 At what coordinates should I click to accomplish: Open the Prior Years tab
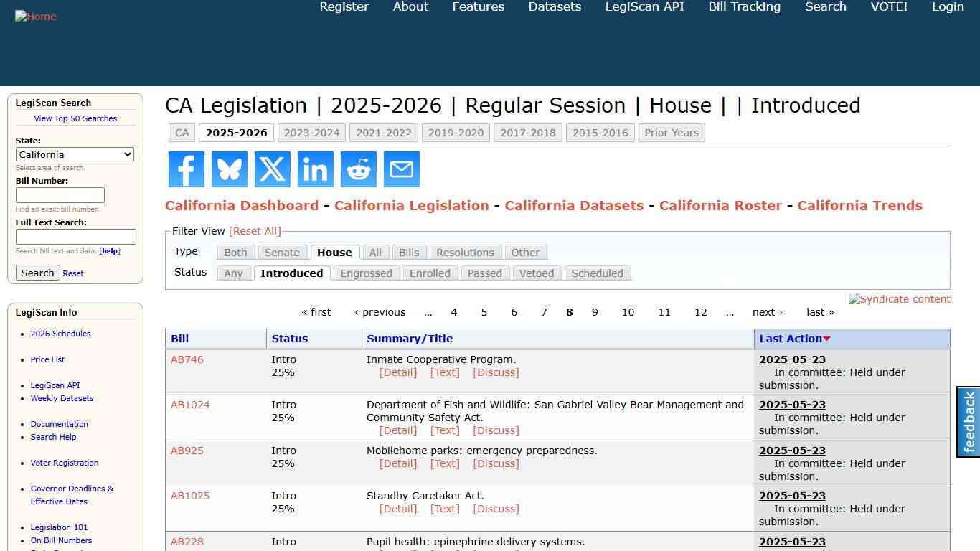point(672,133)
